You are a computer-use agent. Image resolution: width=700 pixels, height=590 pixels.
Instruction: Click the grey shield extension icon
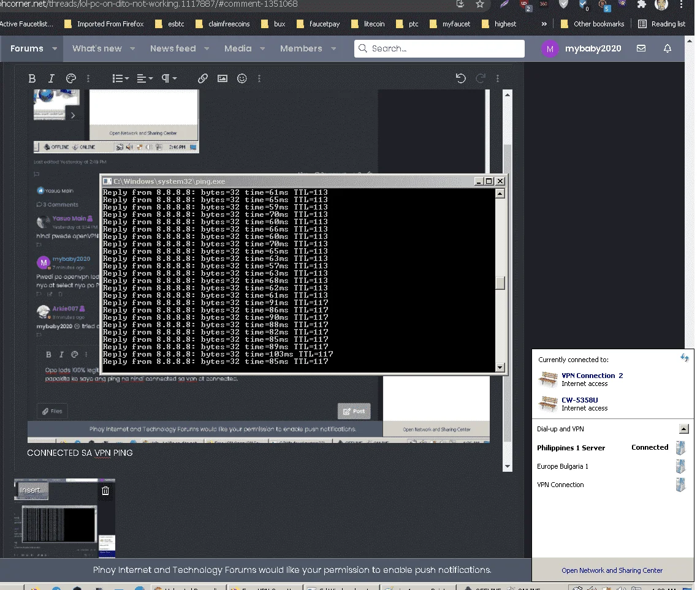(563, 4)
